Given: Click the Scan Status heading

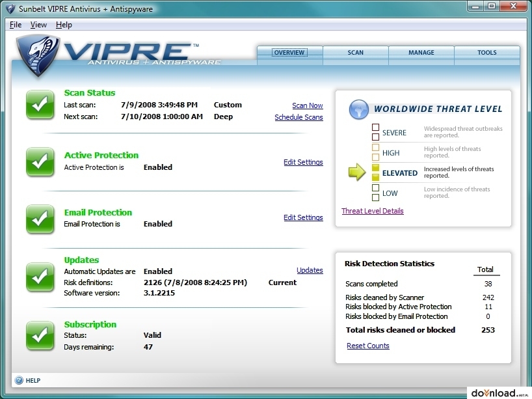Looking at the screenshot, I should [90, 92].
